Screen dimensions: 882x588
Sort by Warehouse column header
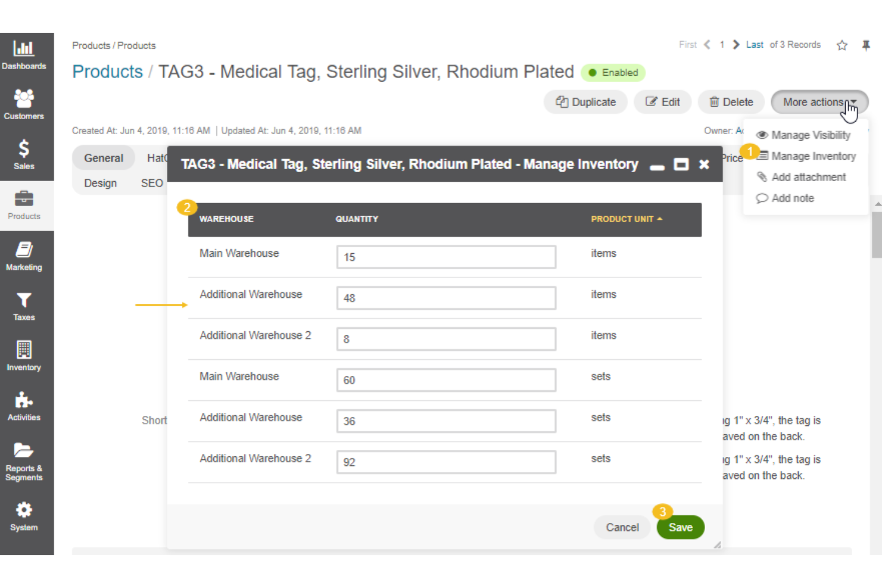point(226,219)
